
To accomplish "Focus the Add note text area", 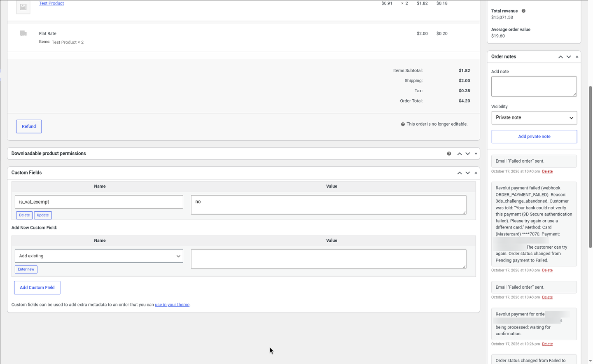I will 534,86.
